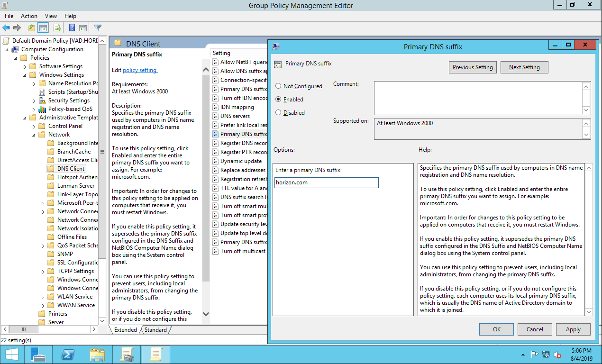Open PowerShell from the taskbar

pyautogui.click(x=68, y=354)
